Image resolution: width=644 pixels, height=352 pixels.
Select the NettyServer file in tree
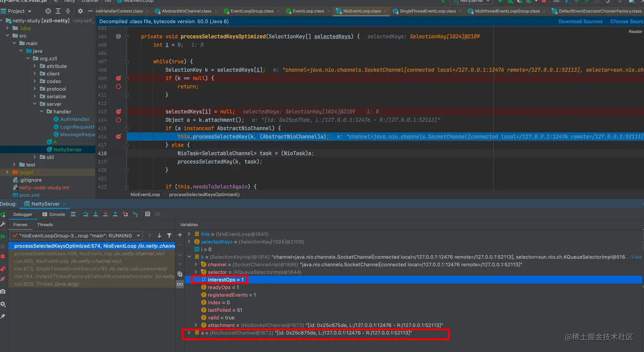pos(67,149)
